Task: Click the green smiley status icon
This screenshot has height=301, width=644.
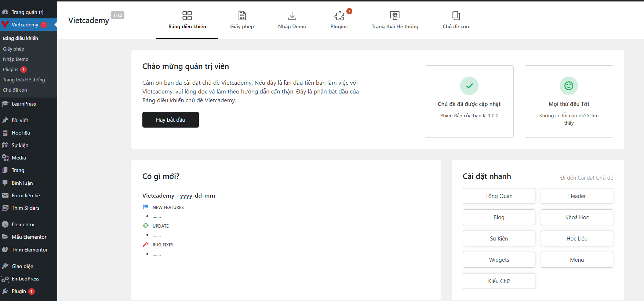Action: [x=569, y=86]
